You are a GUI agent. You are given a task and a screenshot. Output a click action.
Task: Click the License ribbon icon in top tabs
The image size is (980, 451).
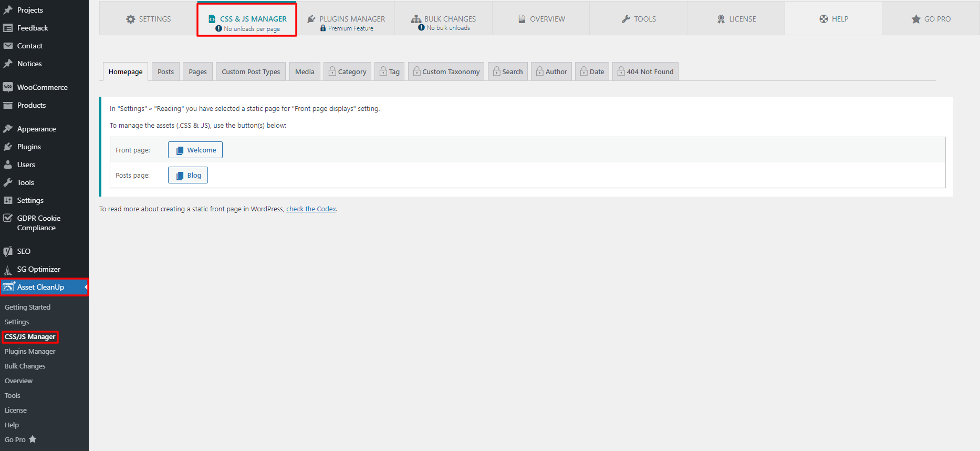721,19
